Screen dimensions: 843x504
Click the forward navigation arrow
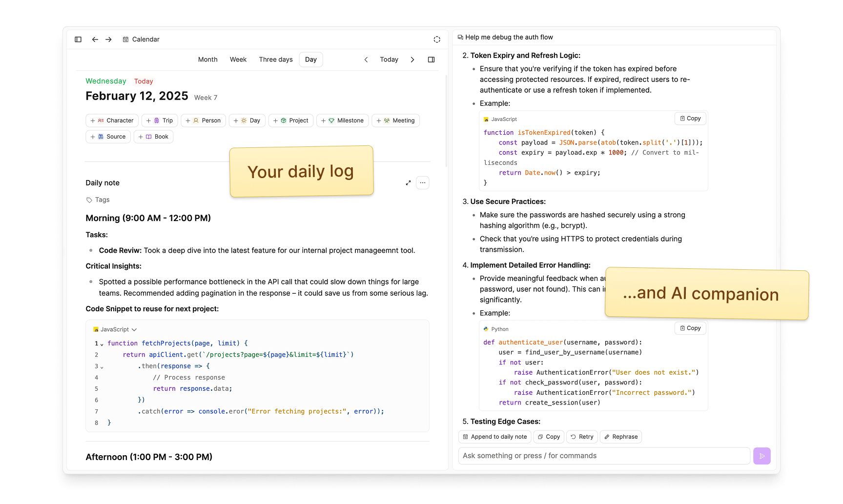click(x=108, y=40)
